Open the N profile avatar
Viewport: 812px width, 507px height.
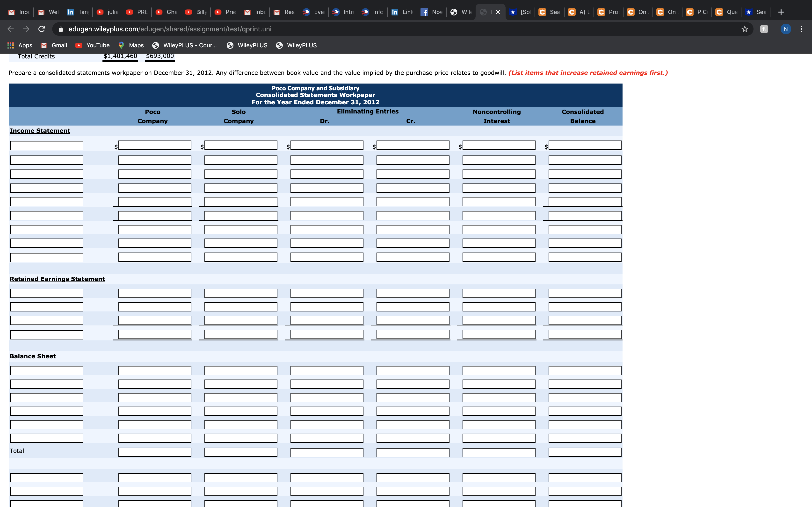click(785, 29)
